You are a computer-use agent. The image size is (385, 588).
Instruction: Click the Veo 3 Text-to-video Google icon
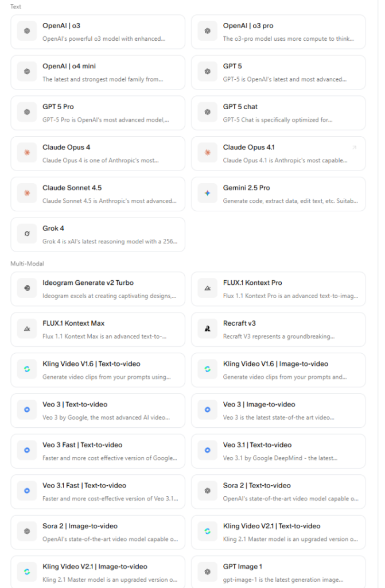tap(27, 410)
